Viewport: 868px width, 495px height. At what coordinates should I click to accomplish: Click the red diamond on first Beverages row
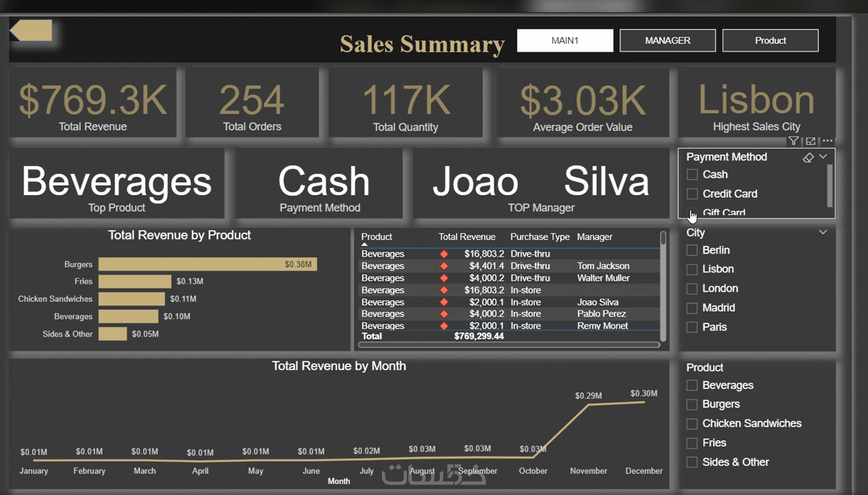pos(444,254)
